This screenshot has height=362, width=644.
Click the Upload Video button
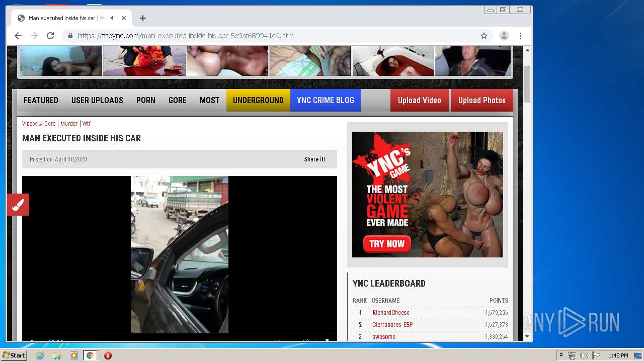click(420, 100)
